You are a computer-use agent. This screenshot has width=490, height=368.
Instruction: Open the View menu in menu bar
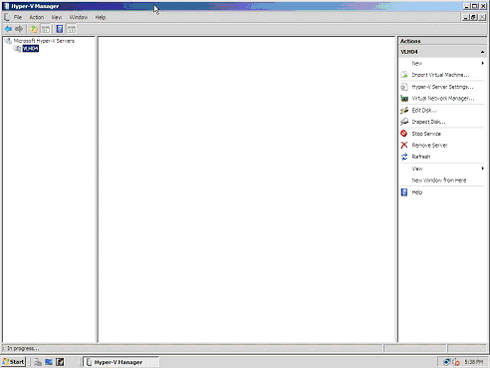coord(56,17)
